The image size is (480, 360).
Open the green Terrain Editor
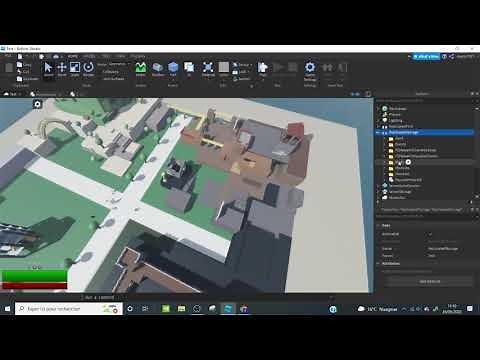[141, 69]
